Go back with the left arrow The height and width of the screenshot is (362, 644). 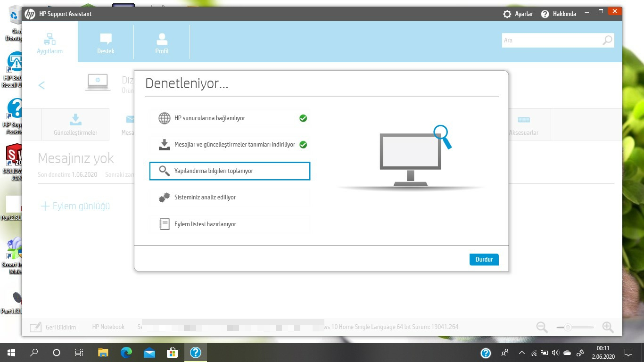coord(41,85)
